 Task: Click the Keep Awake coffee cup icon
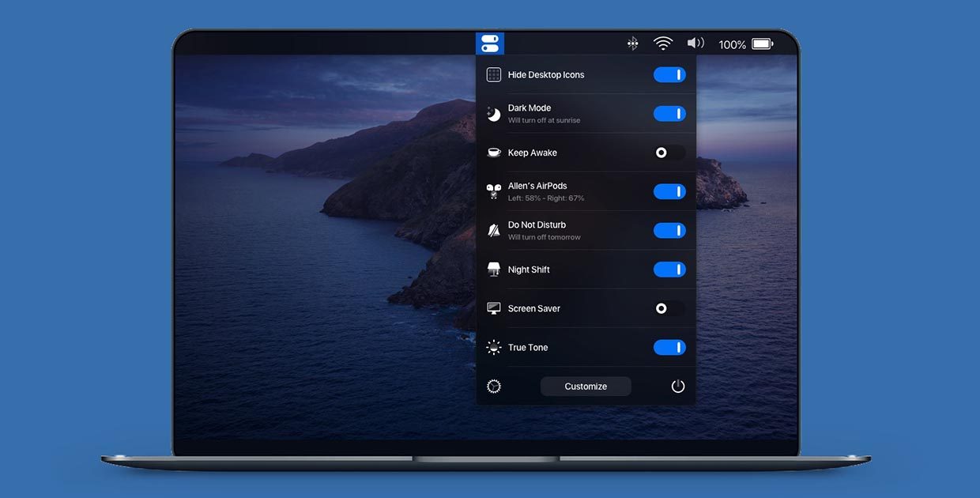[x=494, y=153]
